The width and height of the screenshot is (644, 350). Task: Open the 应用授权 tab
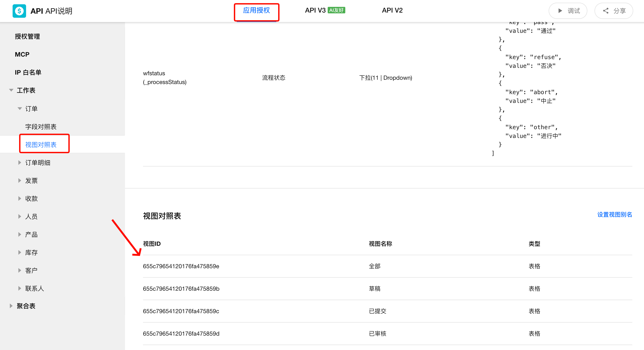256,11
